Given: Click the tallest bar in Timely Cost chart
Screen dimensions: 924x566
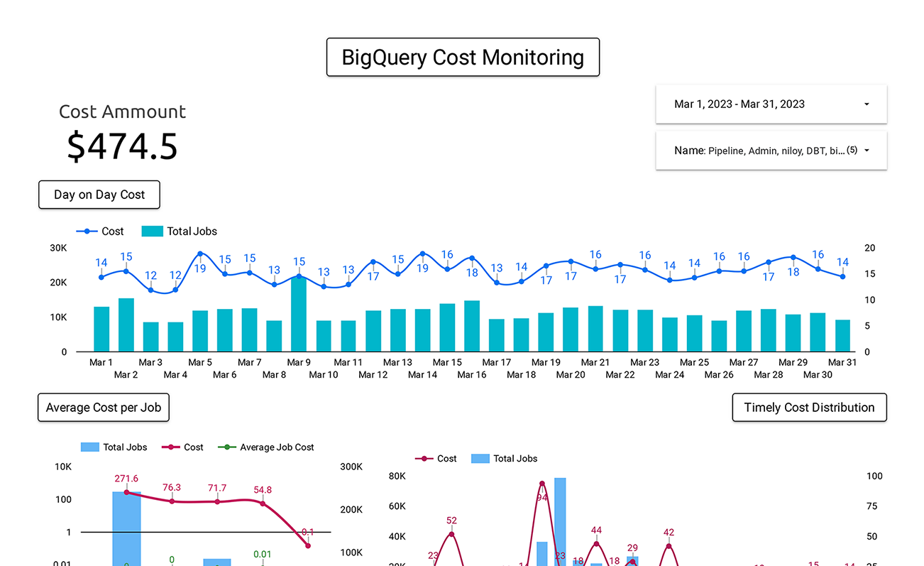Looking at the screenshot, I should tap(560, 522).
